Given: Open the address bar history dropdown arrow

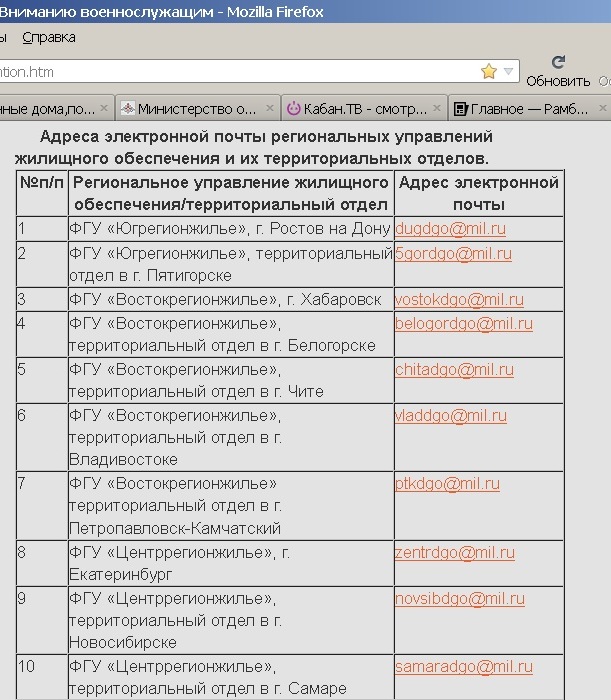Looking at the screenshot, I should [509, 71].
